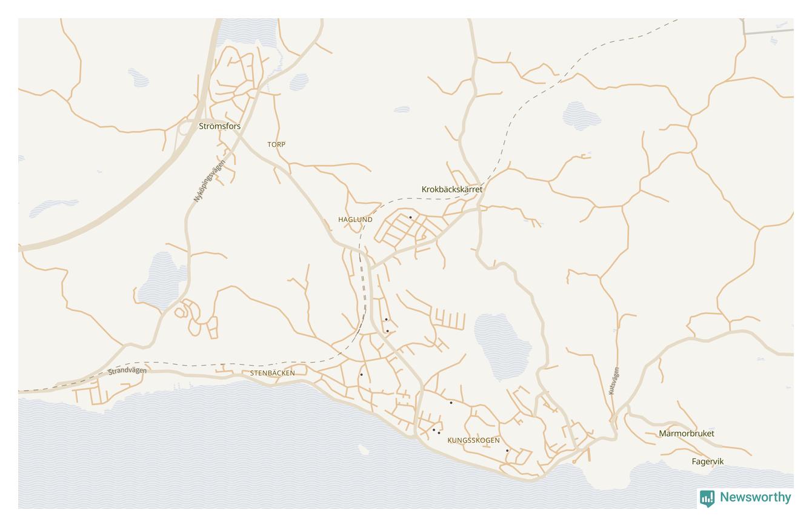Click the marker dot in Haglund grid streets

click(x=410, y=217)
